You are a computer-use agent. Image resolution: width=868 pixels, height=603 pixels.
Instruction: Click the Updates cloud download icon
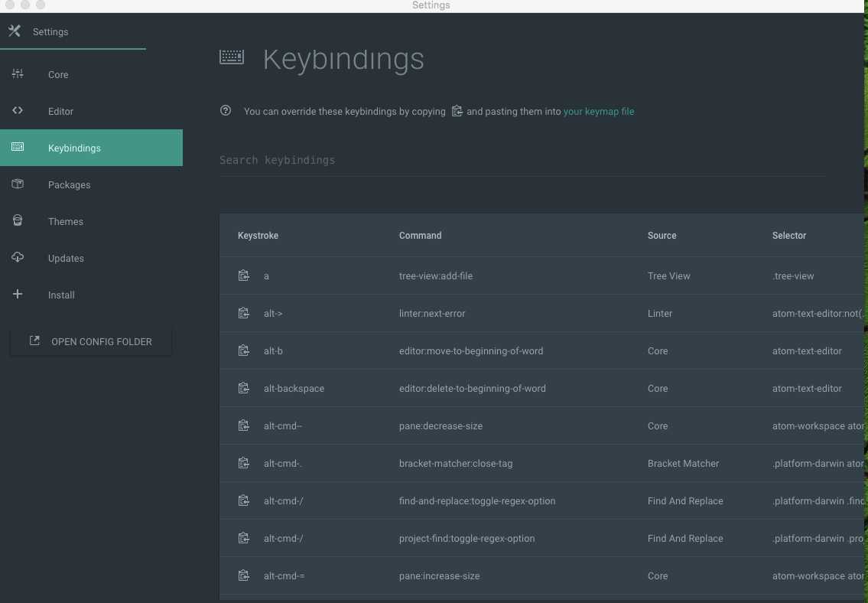tap(18, 257)
